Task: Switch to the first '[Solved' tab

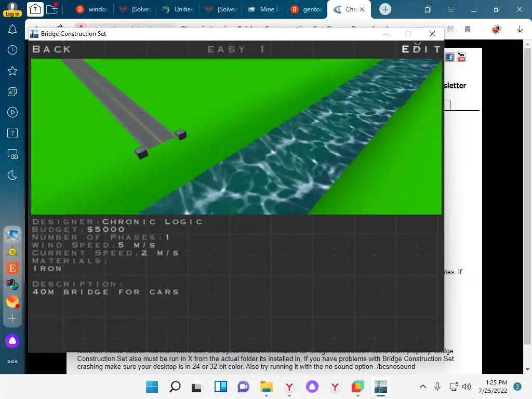Action: [x=135, y=9]
